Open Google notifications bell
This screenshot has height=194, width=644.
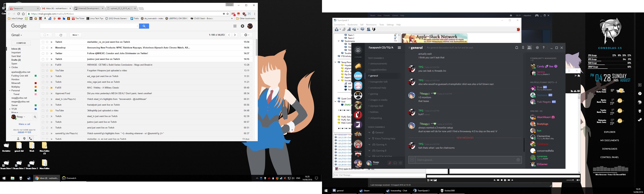(x=242, y=26)
